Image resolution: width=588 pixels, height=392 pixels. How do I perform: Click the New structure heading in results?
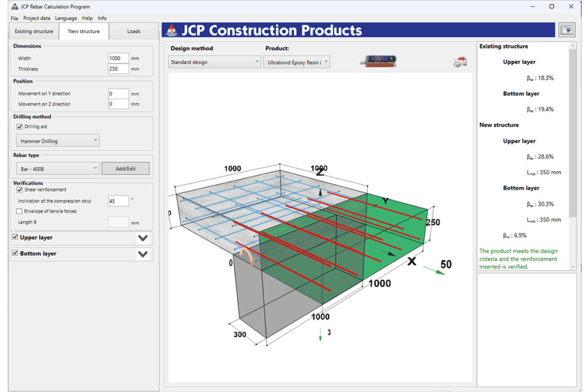[x=499, y=125]
